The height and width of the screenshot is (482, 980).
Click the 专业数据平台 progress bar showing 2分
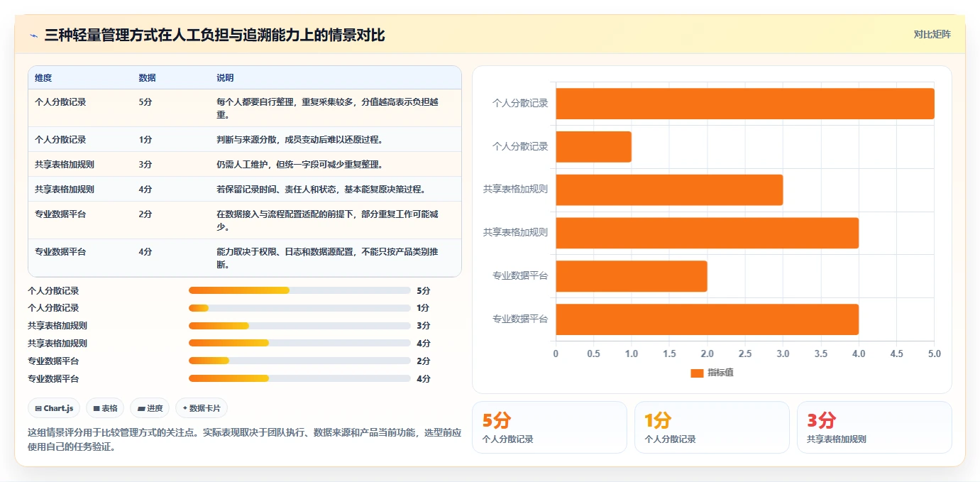299,361
